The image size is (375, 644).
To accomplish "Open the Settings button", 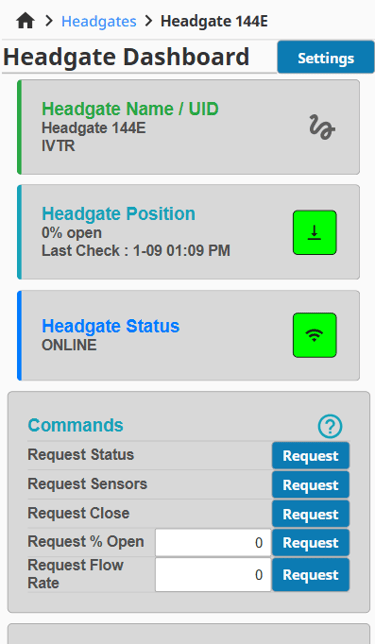I will click(326, 58).
